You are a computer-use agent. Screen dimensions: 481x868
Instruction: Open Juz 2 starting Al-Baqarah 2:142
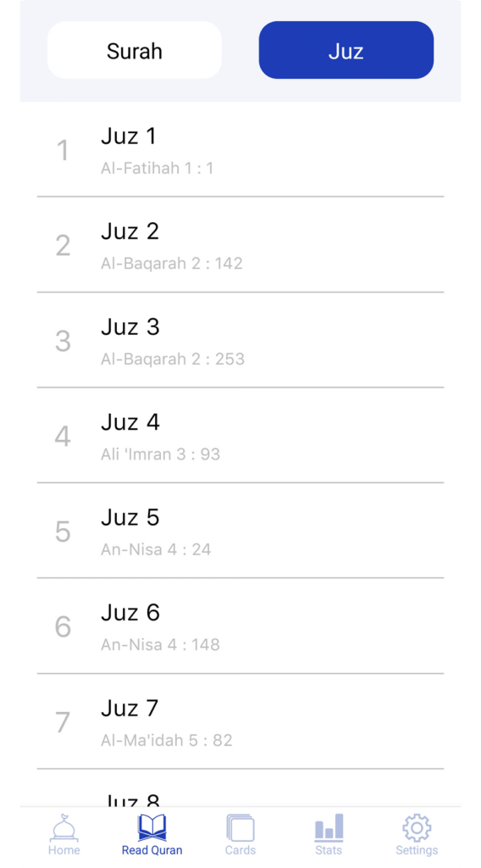click(x=240, y=245)
